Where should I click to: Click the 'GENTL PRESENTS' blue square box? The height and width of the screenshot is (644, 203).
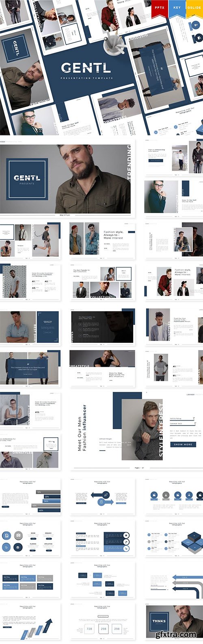point(27,179)
